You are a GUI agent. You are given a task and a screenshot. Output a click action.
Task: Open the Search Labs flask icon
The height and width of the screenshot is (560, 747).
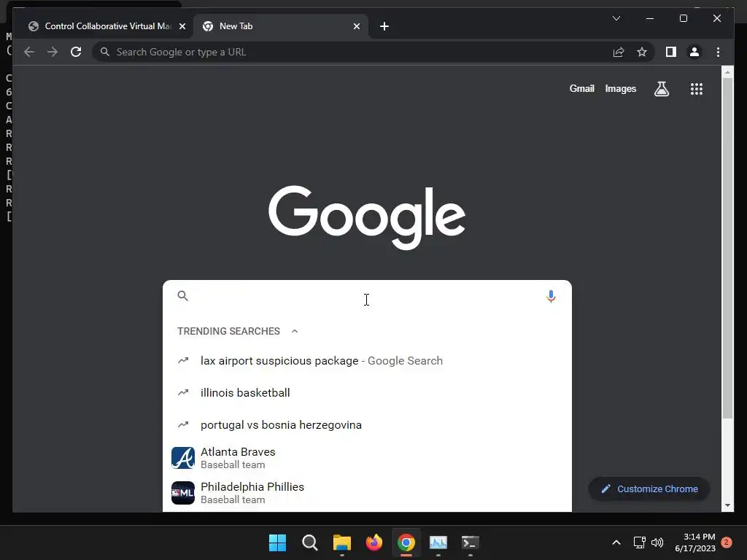pos(661,88)
